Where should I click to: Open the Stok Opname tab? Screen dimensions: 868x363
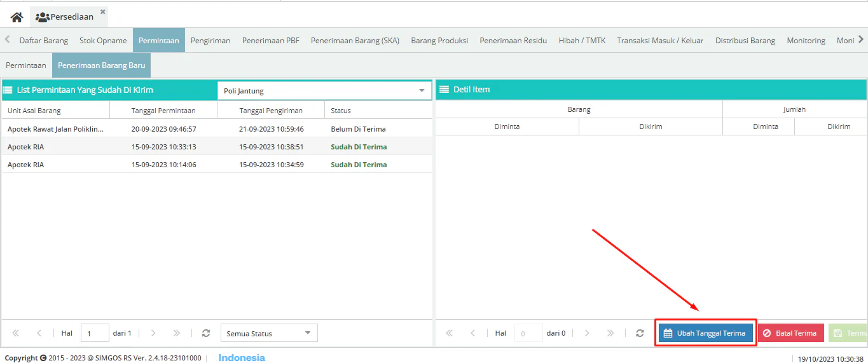pyautogui.click(x=103, y=41)
